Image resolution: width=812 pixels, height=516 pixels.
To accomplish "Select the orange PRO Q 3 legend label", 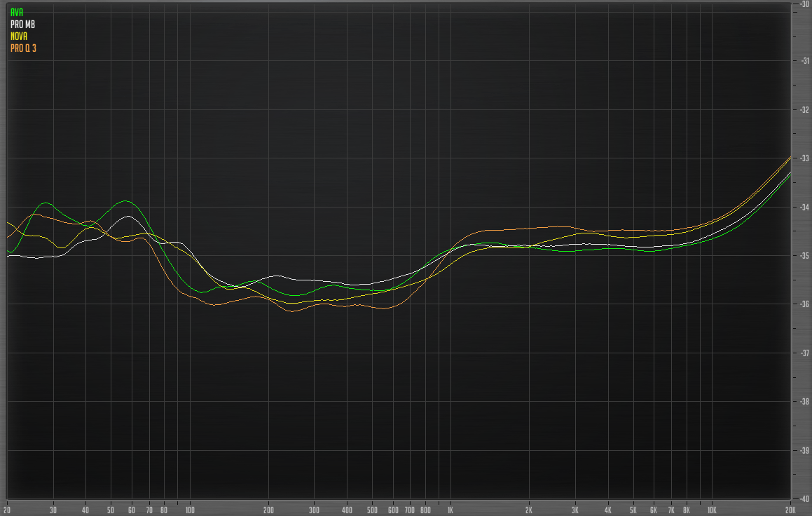I will 23,48.
